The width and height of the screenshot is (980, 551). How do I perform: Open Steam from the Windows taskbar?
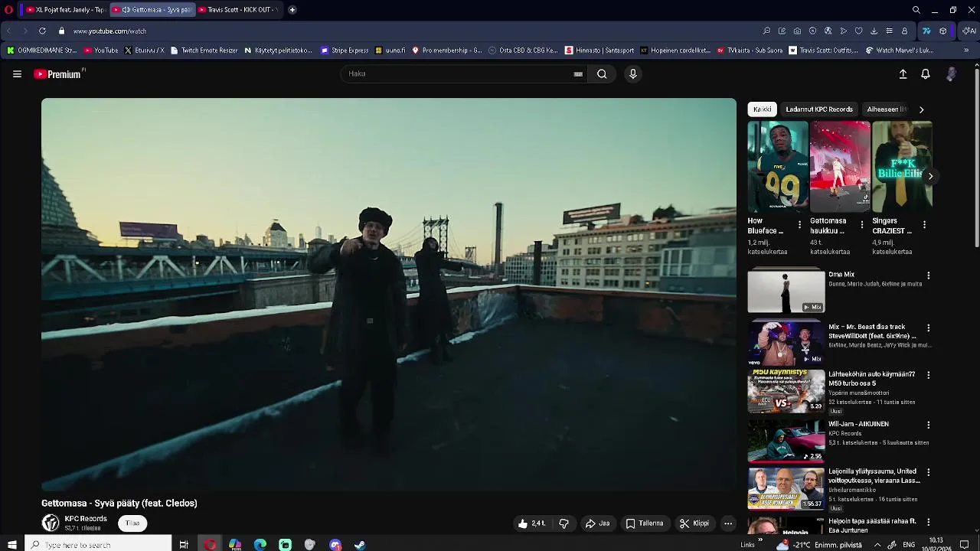[360, 545]
